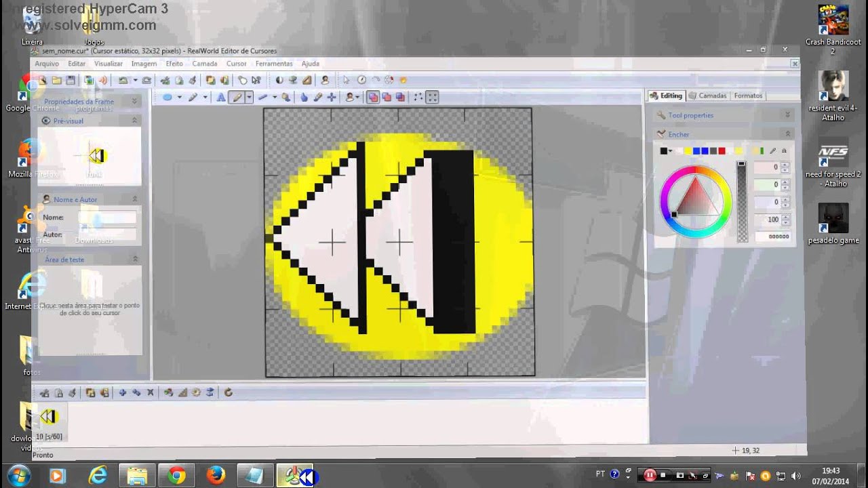Open the Camada menu
868x488 pixels.
point(205,64)
